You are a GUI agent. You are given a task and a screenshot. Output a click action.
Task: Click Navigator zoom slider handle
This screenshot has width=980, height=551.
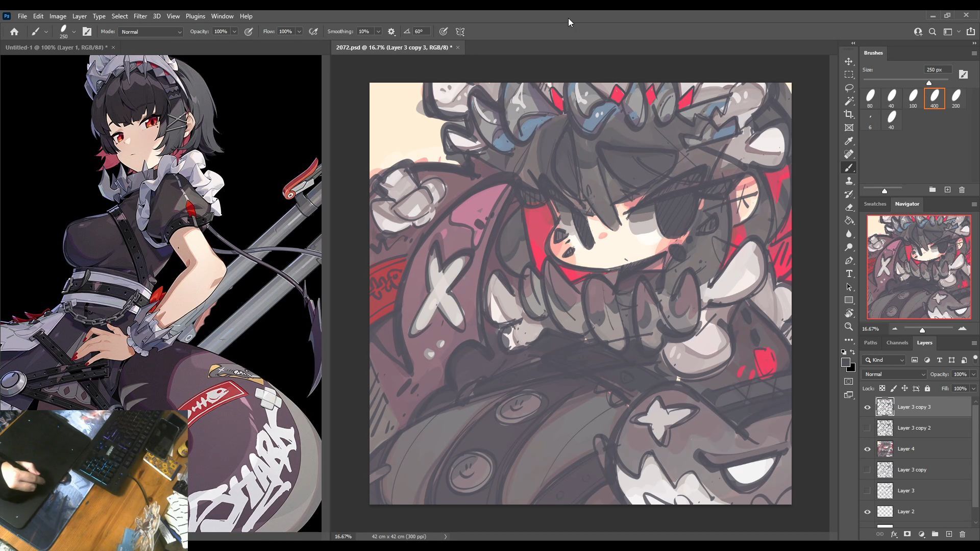922,330
